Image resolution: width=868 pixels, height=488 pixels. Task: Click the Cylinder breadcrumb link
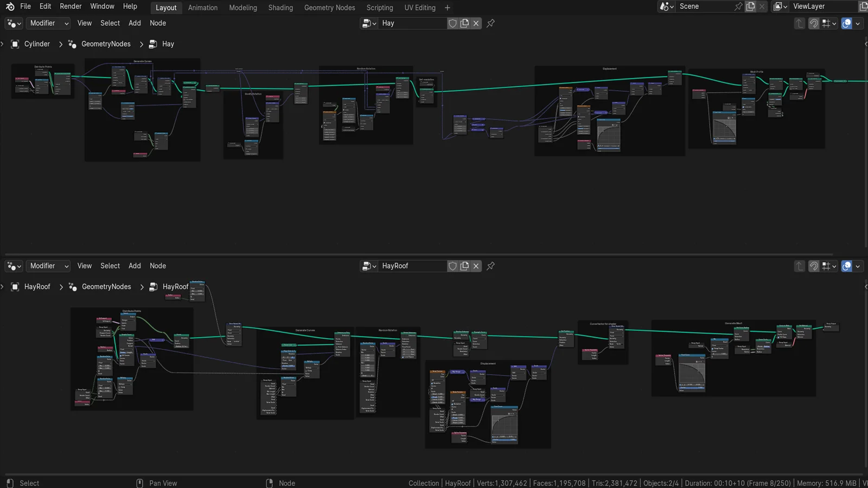tap(36, 43)
